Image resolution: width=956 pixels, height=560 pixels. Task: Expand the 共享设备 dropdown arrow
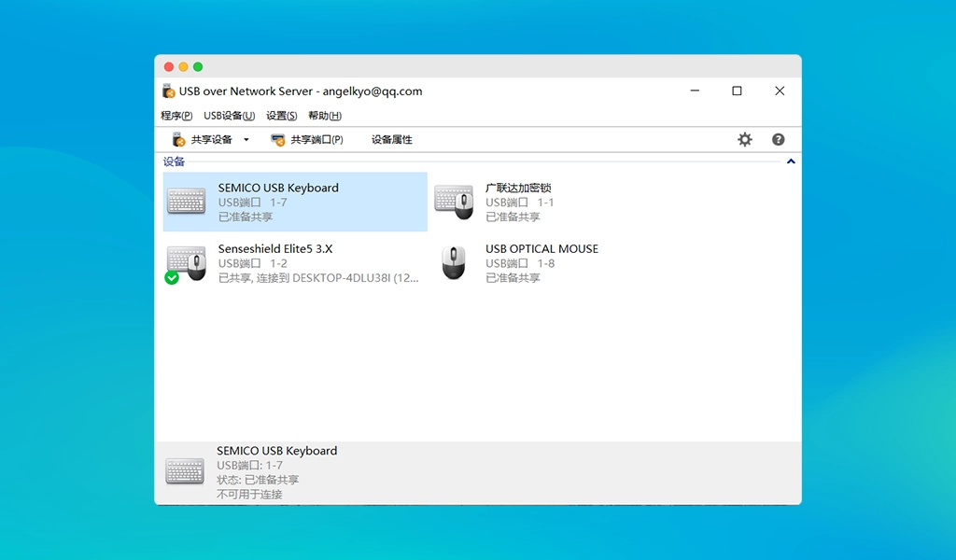pyautogui.click(x=246, y=140)
